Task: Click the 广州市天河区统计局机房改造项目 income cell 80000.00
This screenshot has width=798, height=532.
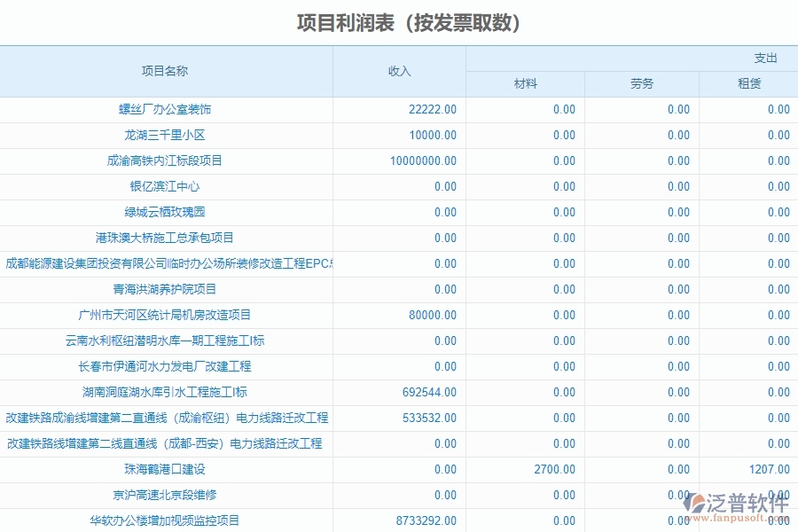Action: (x=432, y=315)
